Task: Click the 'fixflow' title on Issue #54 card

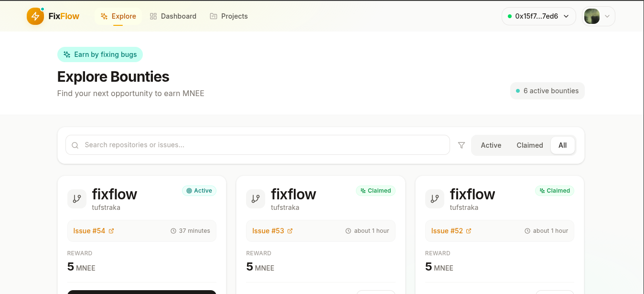Action: (115, 194)
